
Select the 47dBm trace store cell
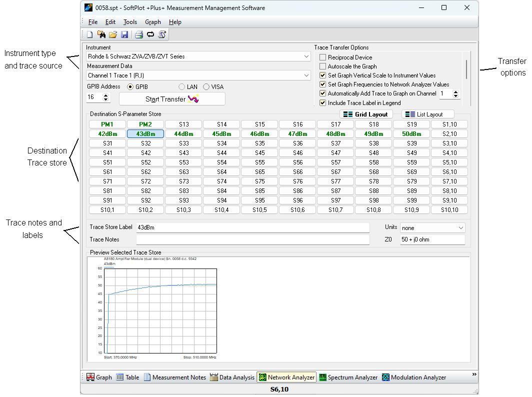click(298, 134)
